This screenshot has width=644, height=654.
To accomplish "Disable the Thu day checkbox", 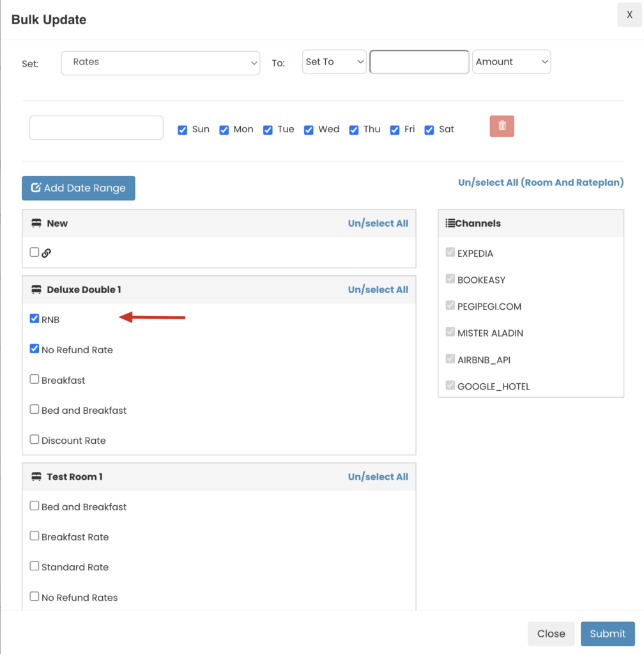I will click(354, 130).
